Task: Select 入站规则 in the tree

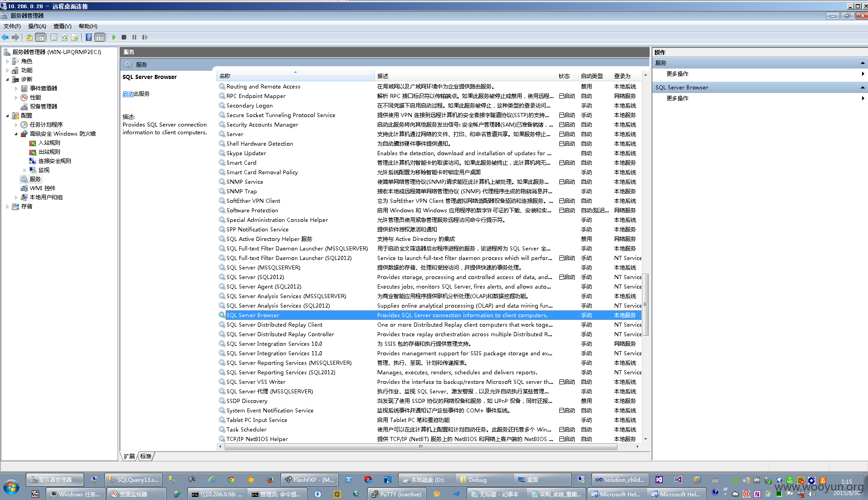Action: point(49,143)
